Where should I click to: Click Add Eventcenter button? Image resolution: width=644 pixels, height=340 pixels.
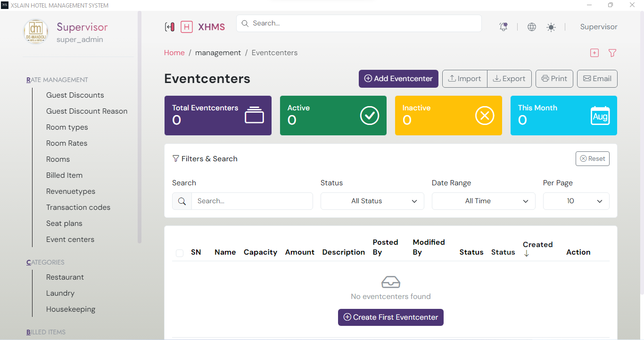(x=398, y=79)
